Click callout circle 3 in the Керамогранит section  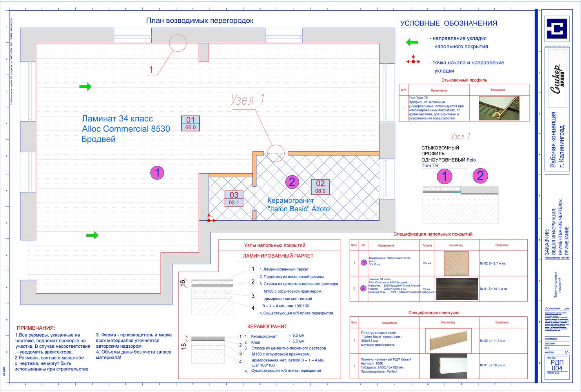(241, 353)
